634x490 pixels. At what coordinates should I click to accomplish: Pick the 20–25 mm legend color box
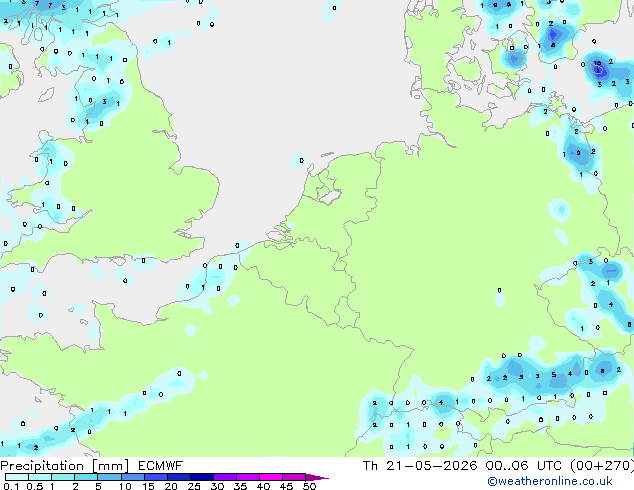[x=179, y=477]
